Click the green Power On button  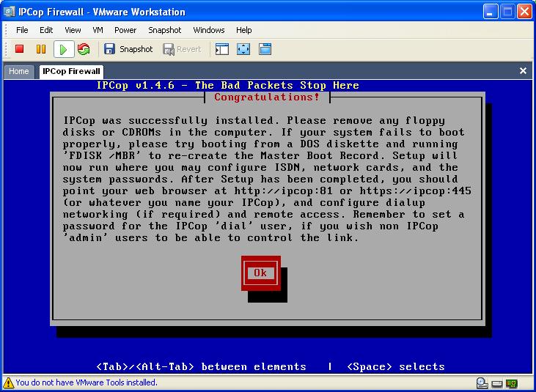[x=64, y=49]
